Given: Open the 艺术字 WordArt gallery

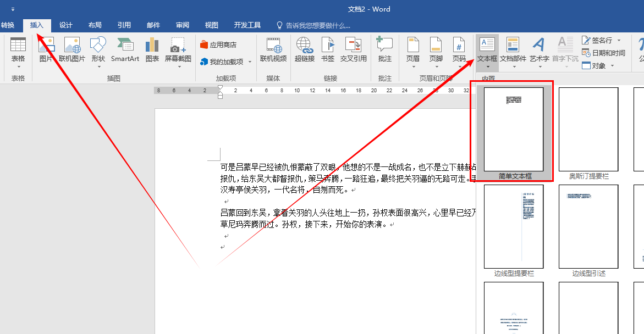Looking at the screenshot, I should pyautogui.click(x=540, y=53).
